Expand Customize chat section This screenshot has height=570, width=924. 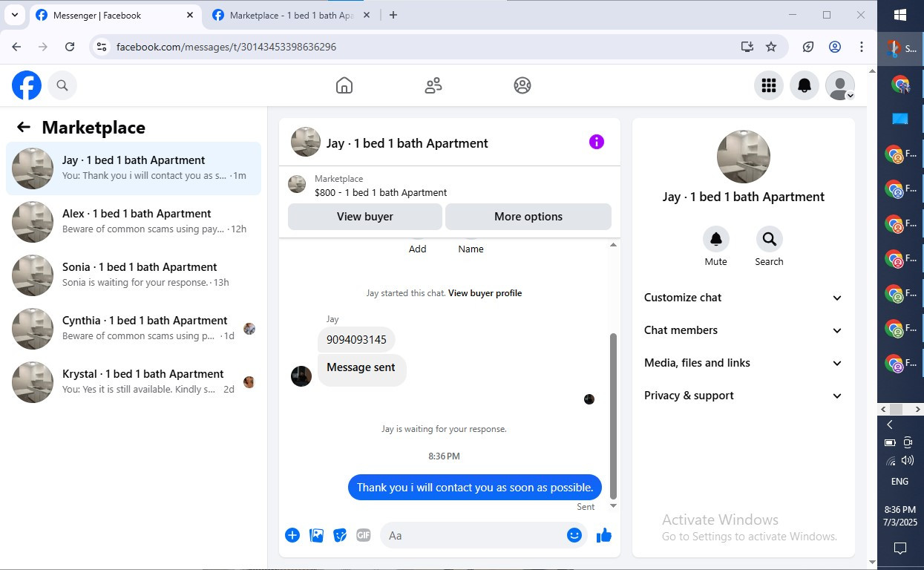[x=743, y=298]
